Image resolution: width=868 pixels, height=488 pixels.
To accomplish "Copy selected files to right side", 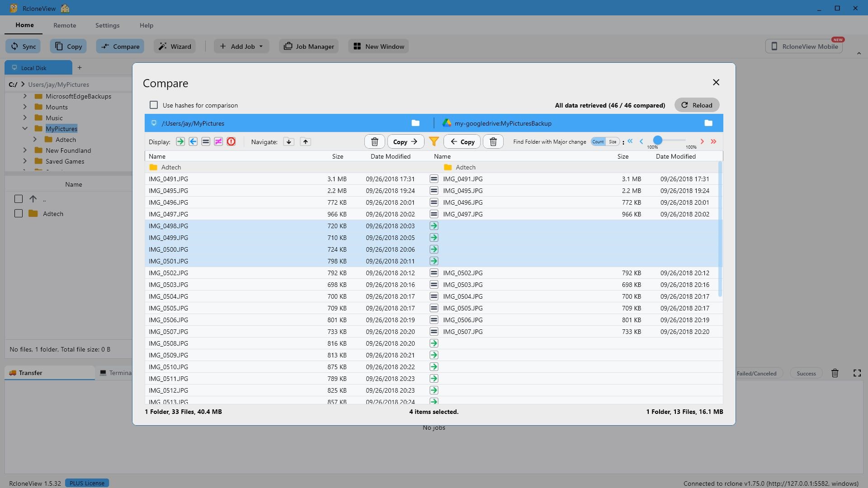I will pyautogui.click(x=406, y=142).
